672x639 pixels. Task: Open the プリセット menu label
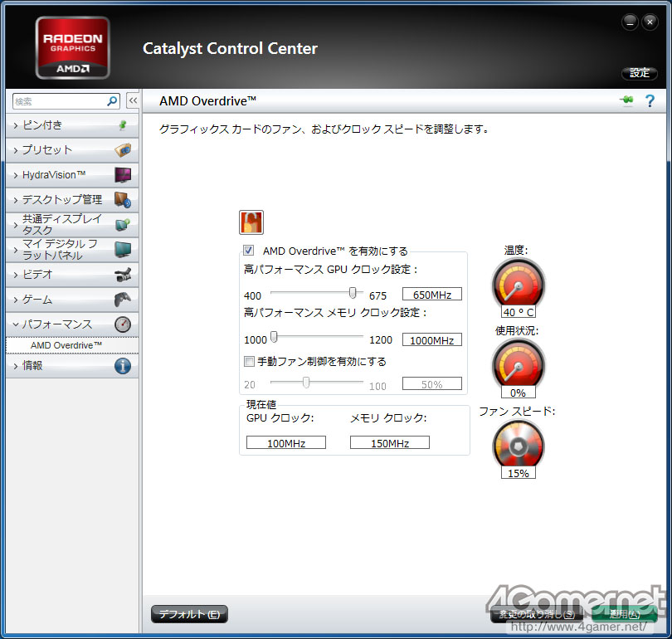click(47, 150)
